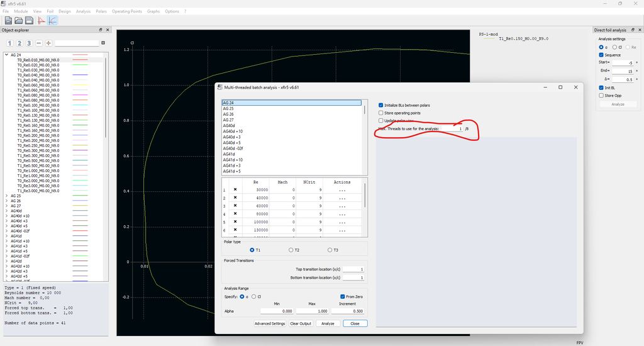The height and width of the screenshot is (346, 644).
Task: Open the Polars menu
Action: [101, 11]
